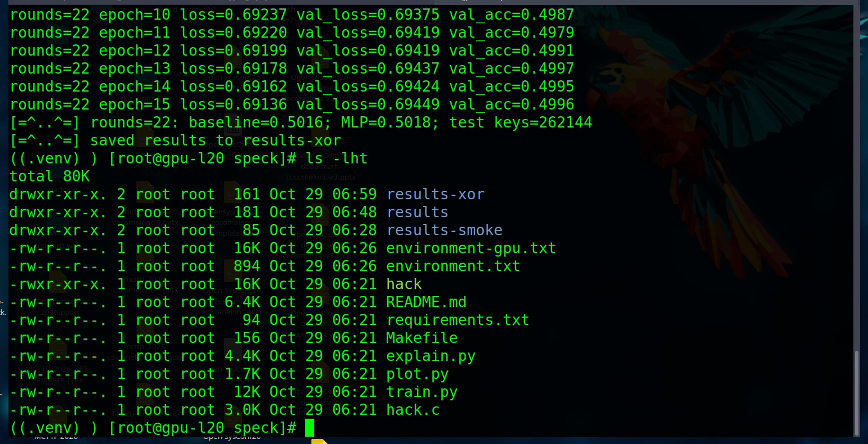Select the 4.4K size of explain.py
The width and height of the screenshot is (868, 444).
(x=242, y=356)
